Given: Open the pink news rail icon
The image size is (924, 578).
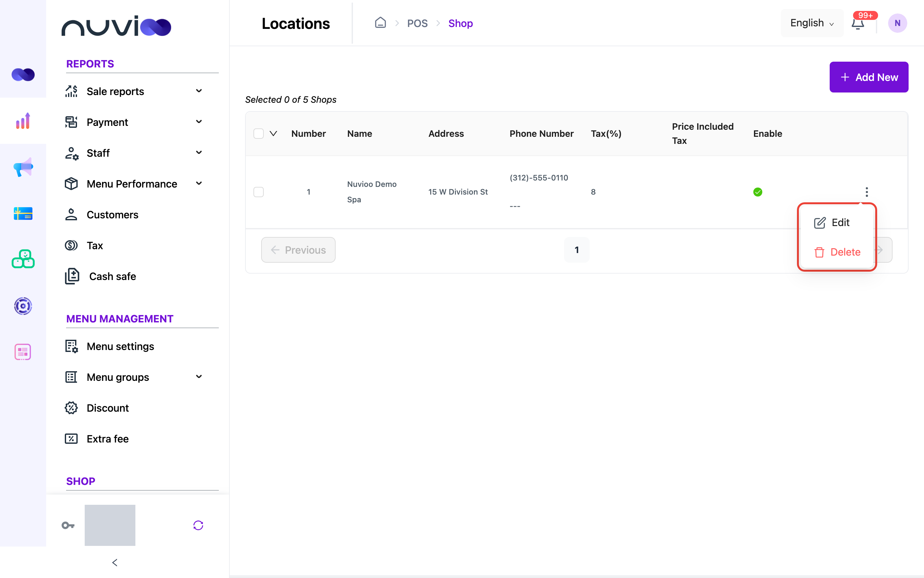Looking at the screenshot, I should 23,352.
